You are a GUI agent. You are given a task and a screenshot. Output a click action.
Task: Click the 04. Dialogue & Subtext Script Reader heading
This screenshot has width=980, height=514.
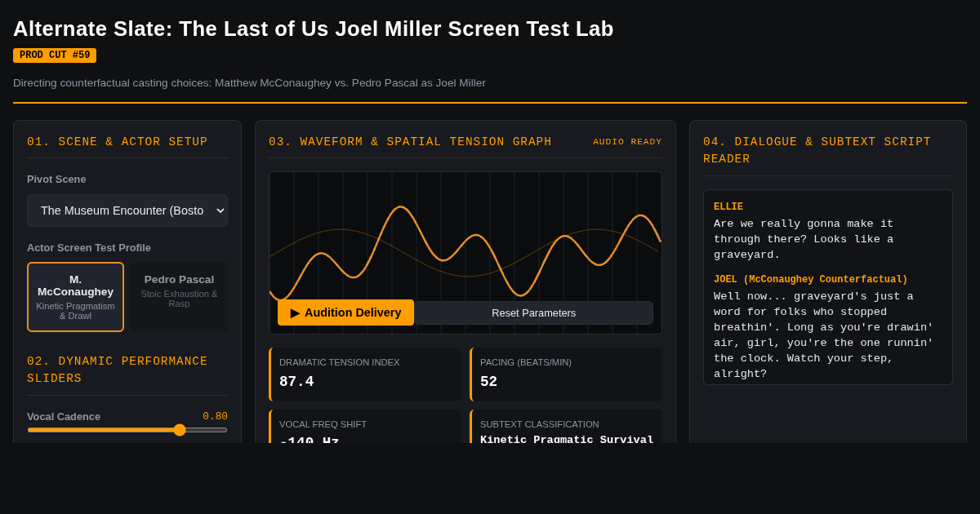pyautogui.click(x=817, y=150)
